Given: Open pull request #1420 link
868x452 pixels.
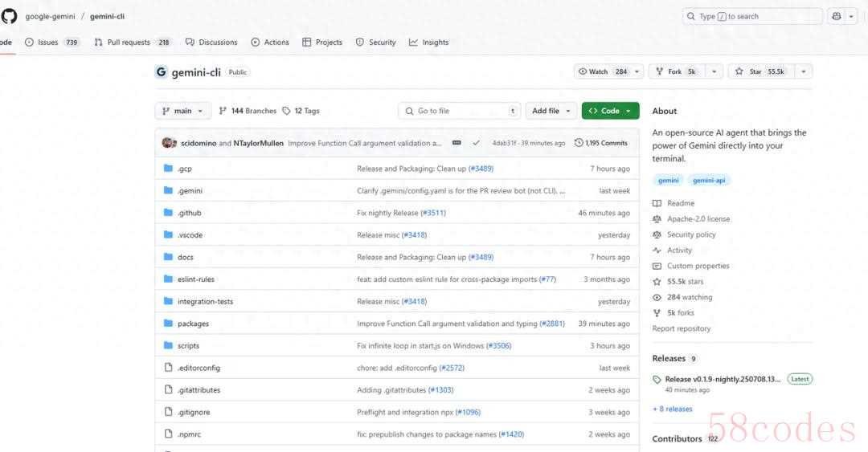Looking at the screenshot, I should coord(511,434).
